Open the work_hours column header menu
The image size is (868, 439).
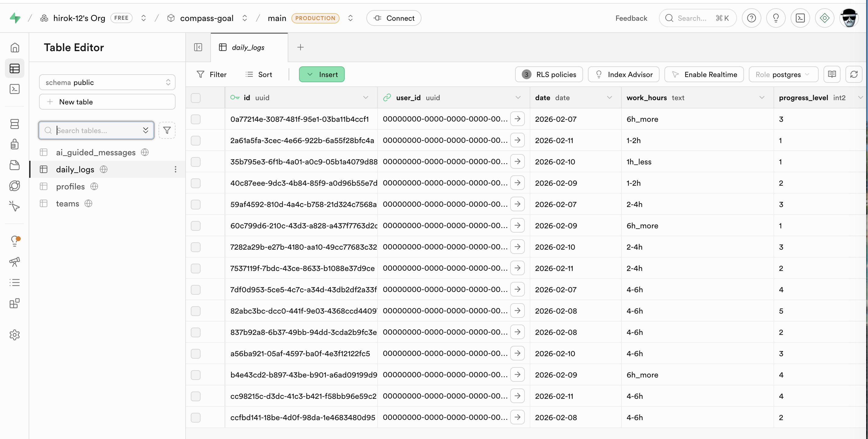[x=762, y=98]
